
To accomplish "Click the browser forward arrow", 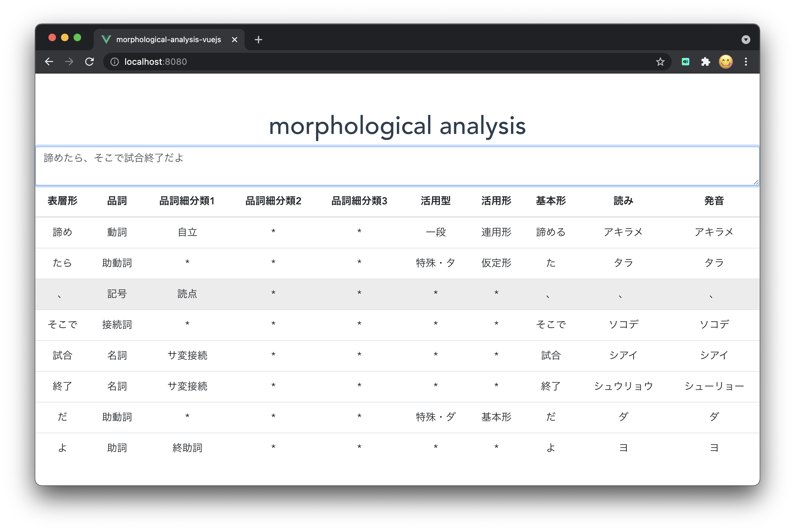I will (x=69, y=62).
